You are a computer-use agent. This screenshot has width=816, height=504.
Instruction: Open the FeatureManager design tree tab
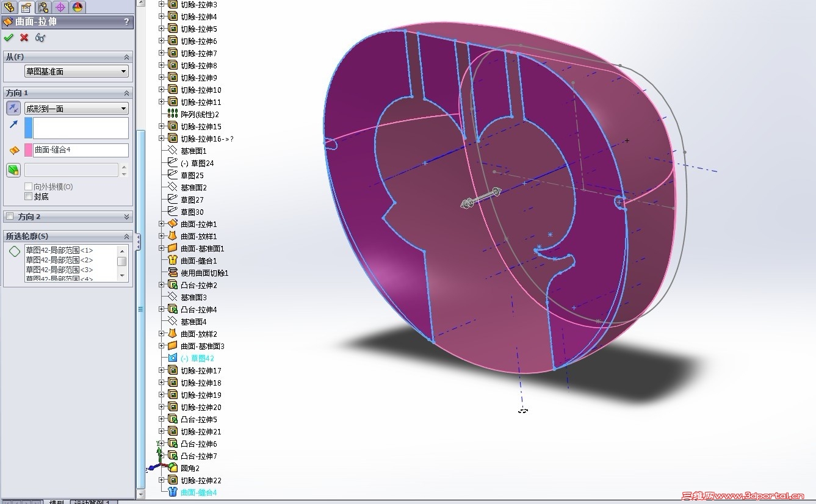tap(9, 7)
